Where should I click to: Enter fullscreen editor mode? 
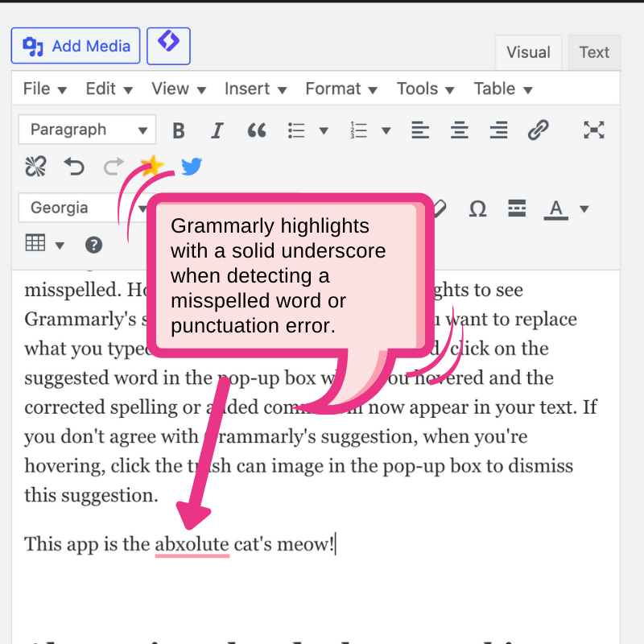[593, 130]
